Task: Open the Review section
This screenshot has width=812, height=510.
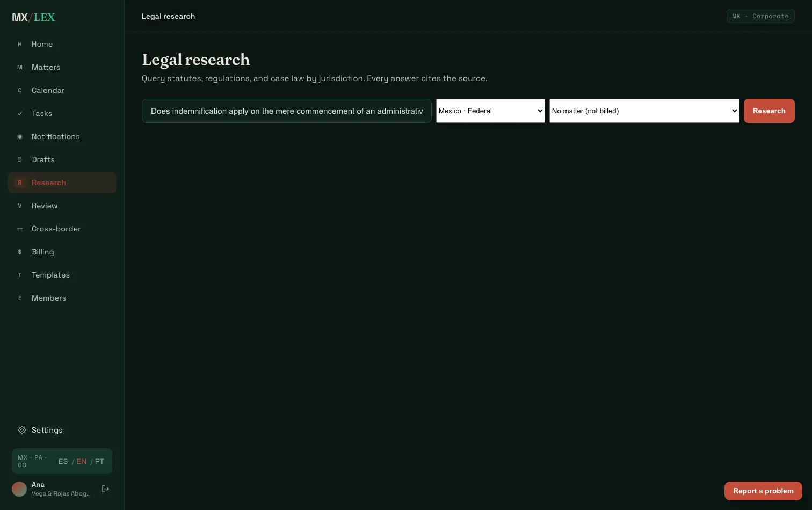Action: (x=62, y=206)
